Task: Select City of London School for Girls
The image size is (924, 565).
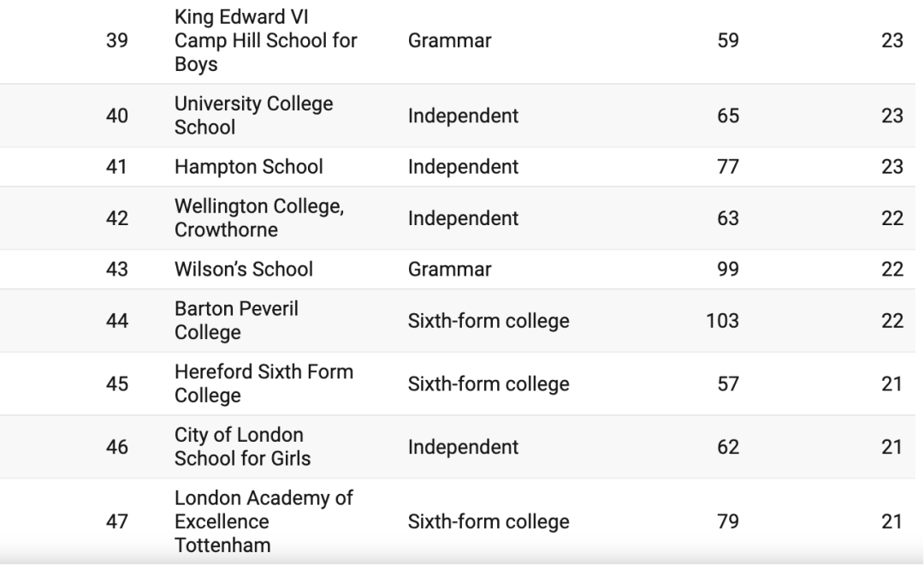Action: (x=242, y=447)
